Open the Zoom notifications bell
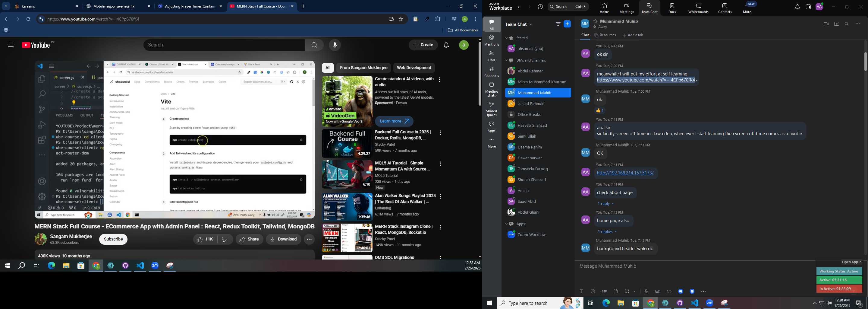 (797, 7)
